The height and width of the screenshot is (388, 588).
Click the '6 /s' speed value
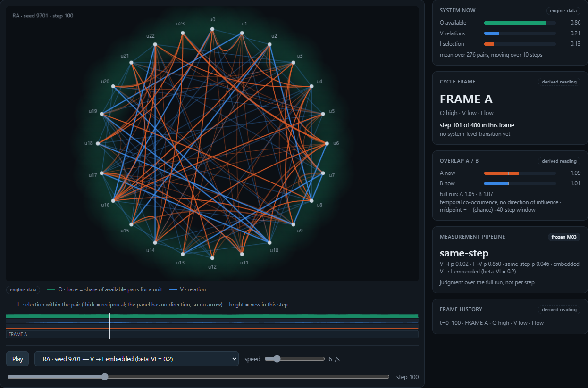(334, 359)
